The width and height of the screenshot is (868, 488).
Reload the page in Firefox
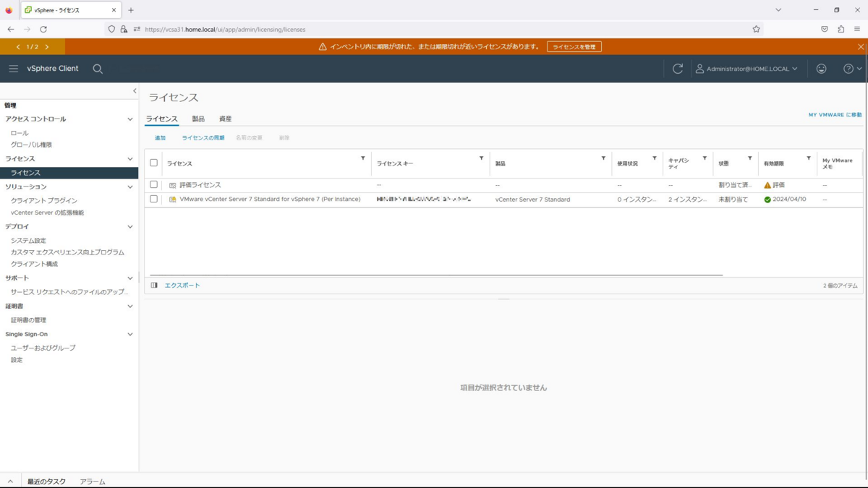(x=43, y=29)
